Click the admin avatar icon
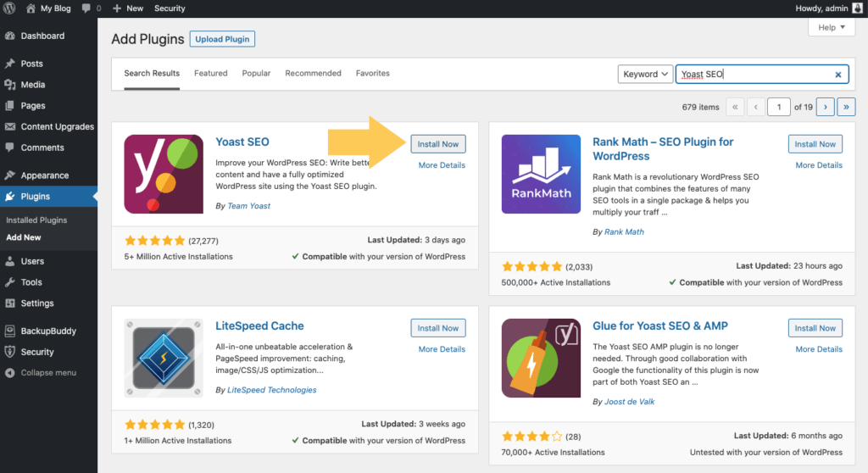The image size is (868, 473). (x=858, y=8)
